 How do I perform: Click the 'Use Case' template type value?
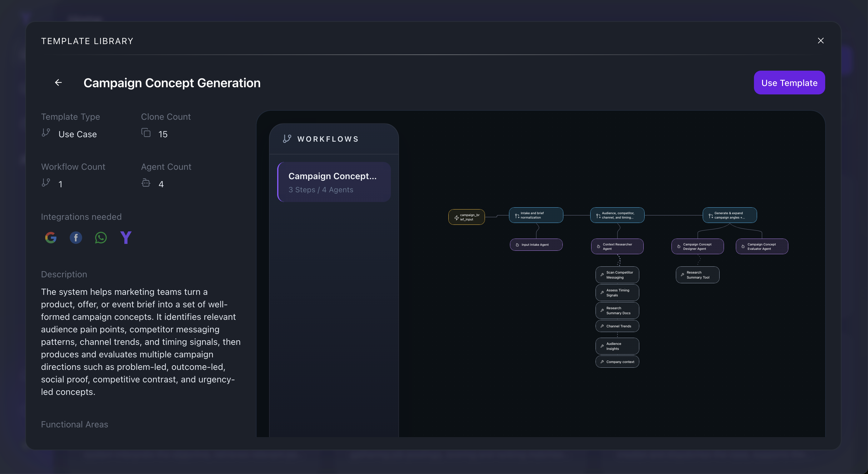coord(77,134)
